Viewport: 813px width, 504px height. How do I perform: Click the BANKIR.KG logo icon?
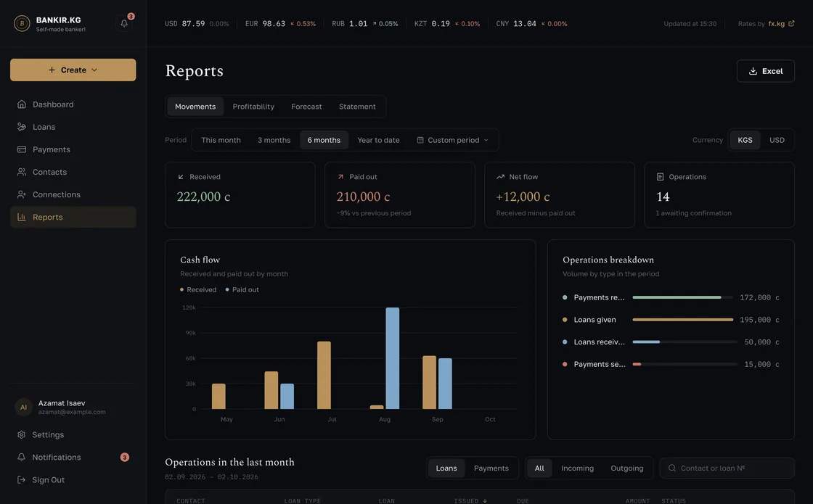tap(22, 23)
